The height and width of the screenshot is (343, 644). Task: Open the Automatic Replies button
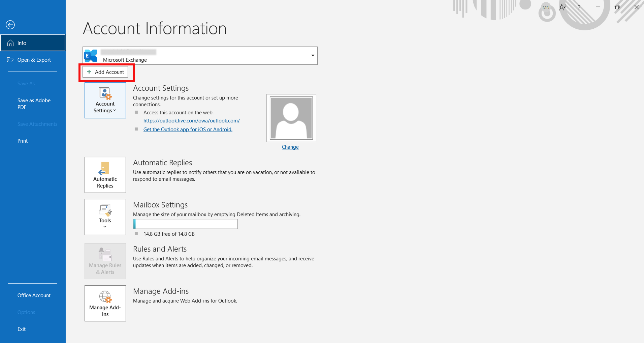coord(105,175)
